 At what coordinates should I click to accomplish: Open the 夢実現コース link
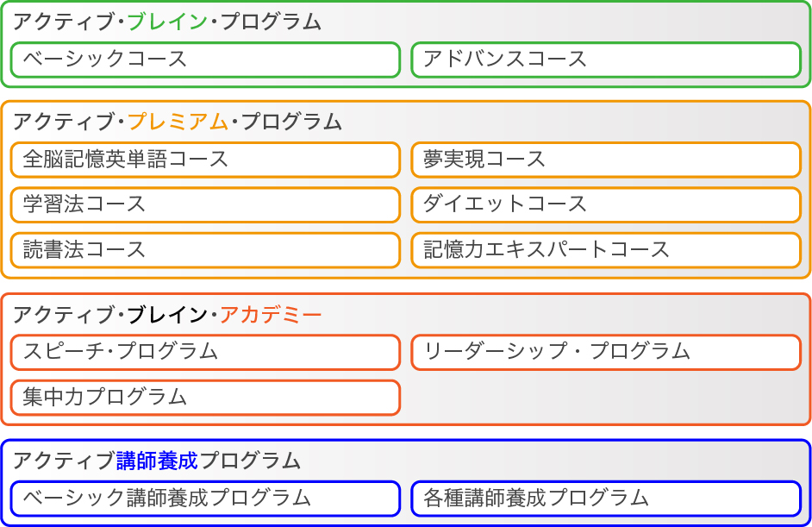[x=606, y=160]
